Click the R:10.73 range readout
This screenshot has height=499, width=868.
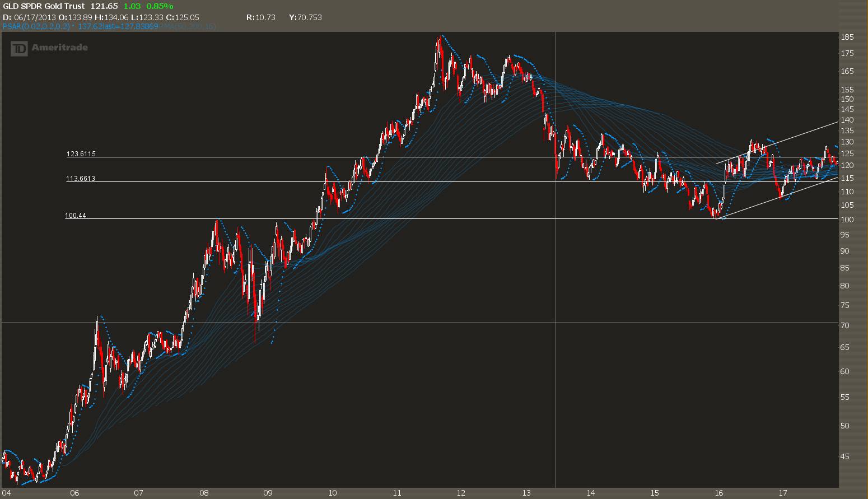[x=261, y=17]
